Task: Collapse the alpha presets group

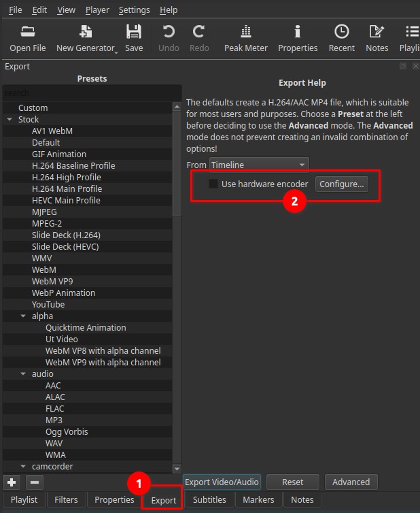Action: point(23,316)
